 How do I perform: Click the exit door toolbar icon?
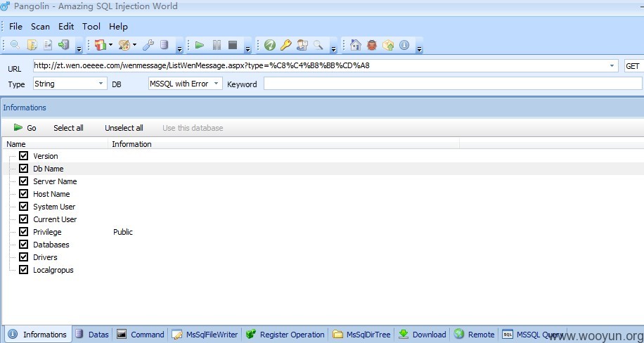(64, 45)
